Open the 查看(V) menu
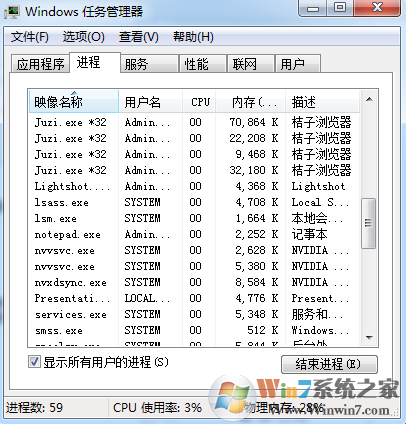The height and width of the screenshot is (424, 406). pos(139,37)
